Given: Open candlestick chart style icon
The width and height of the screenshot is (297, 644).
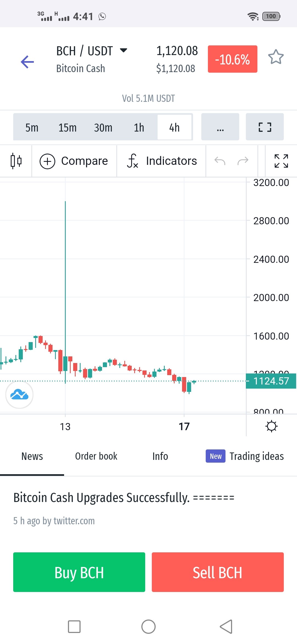Looking at the screenshot, I should (16, 161).
